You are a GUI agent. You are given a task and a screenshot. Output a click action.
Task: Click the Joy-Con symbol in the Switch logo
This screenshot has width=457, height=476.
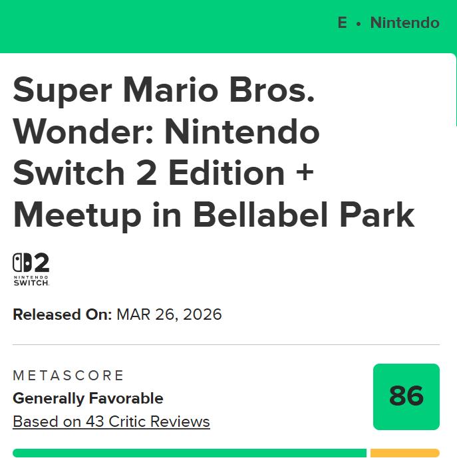pos(22,263)
